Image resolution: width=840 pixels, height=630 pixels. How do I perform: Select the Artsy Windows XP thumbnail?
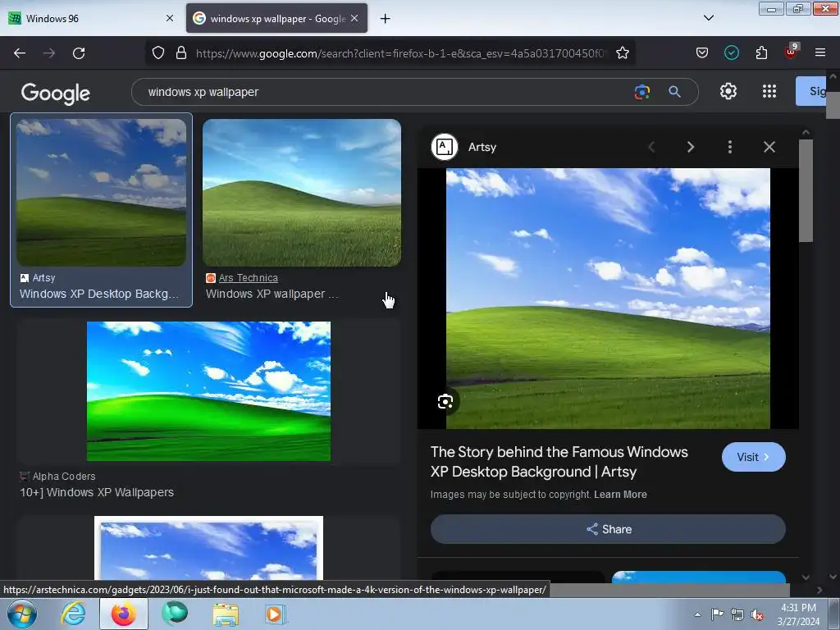[x=101, y=193]
